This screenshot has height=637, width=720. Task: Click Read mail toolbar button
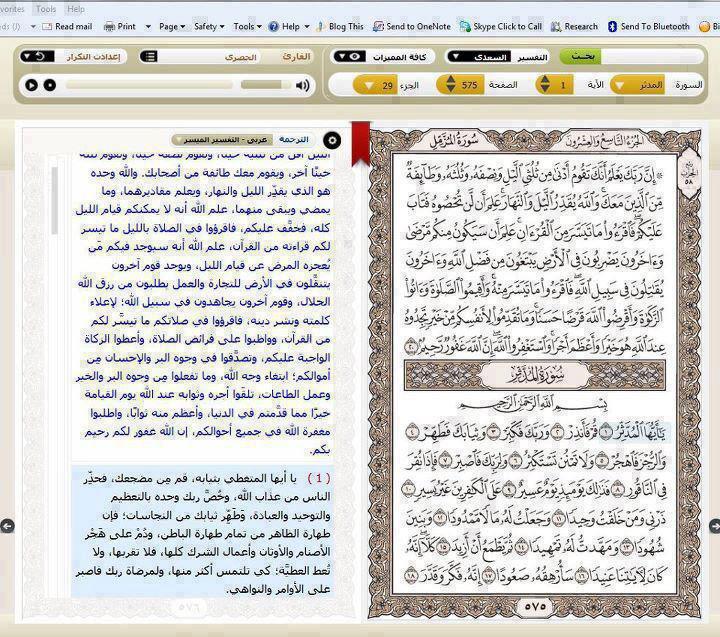(67, 27)
